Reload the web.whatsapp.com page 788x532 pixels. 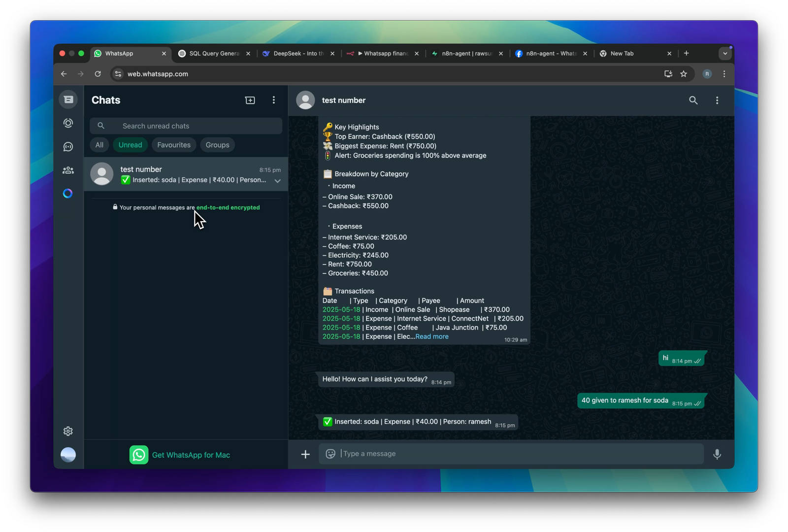(x=98, y=74)
